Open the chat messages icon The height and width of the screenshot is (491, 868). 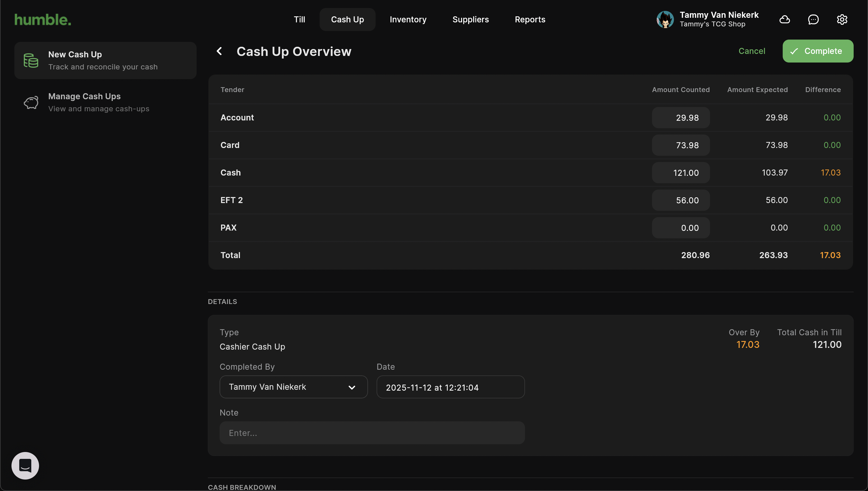pos(813,20)
